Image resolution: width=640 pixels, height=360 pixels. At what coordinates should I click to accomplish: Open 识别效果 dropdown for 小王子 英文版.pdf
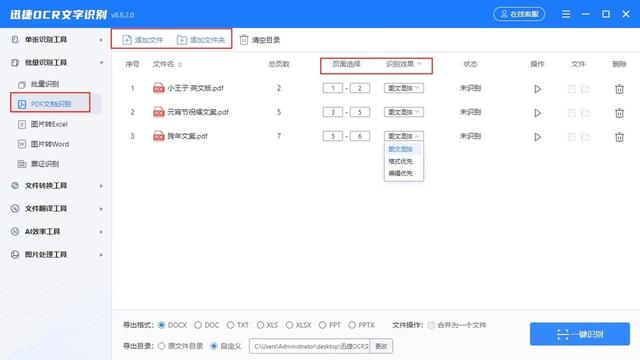(404, 88)
